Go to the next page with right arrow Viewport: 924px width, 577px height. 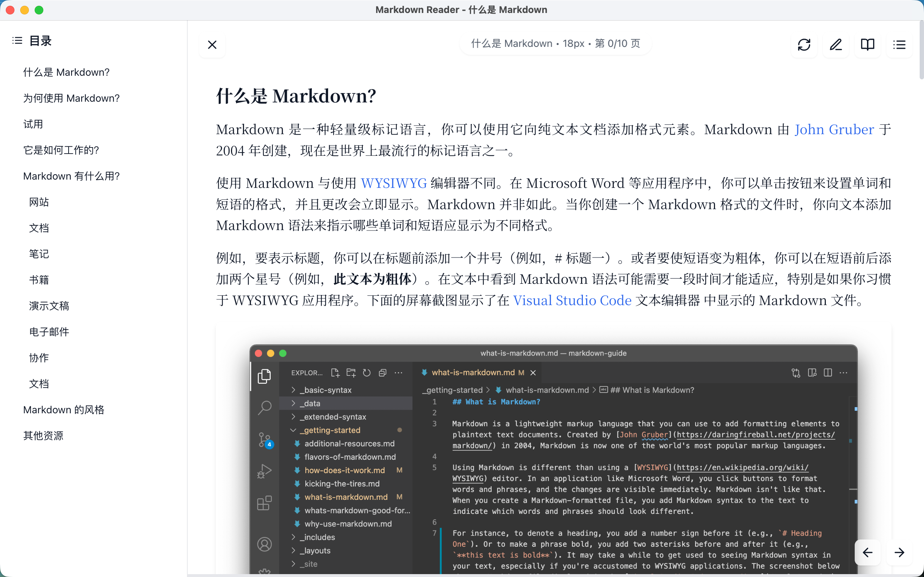click(900, 552)
